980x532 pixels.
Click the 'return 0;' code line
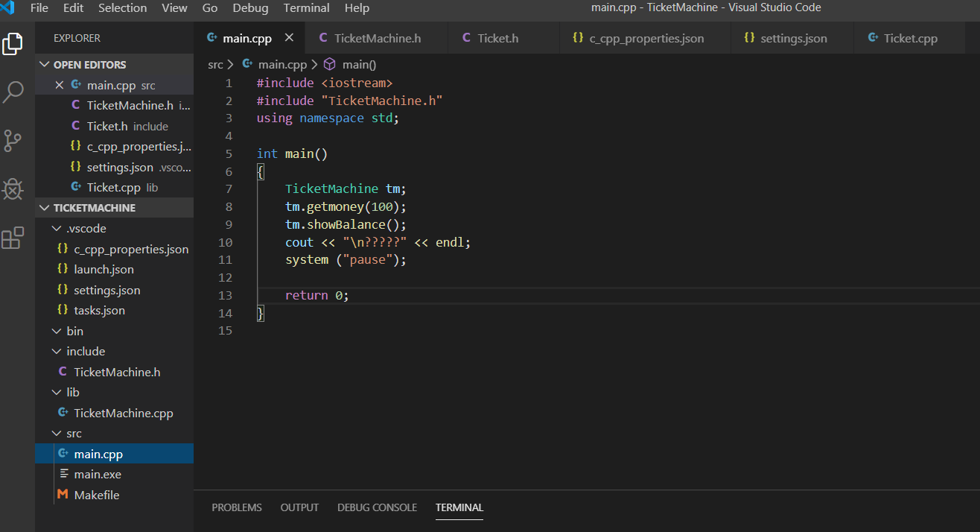click(x=317, y=296)
